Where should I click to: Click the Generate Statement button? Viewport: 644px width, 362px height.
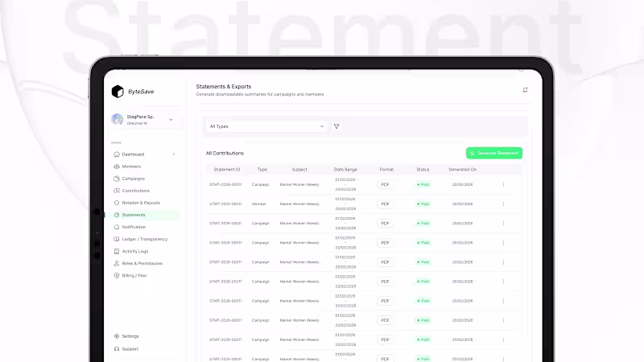(x=494, y=153)
